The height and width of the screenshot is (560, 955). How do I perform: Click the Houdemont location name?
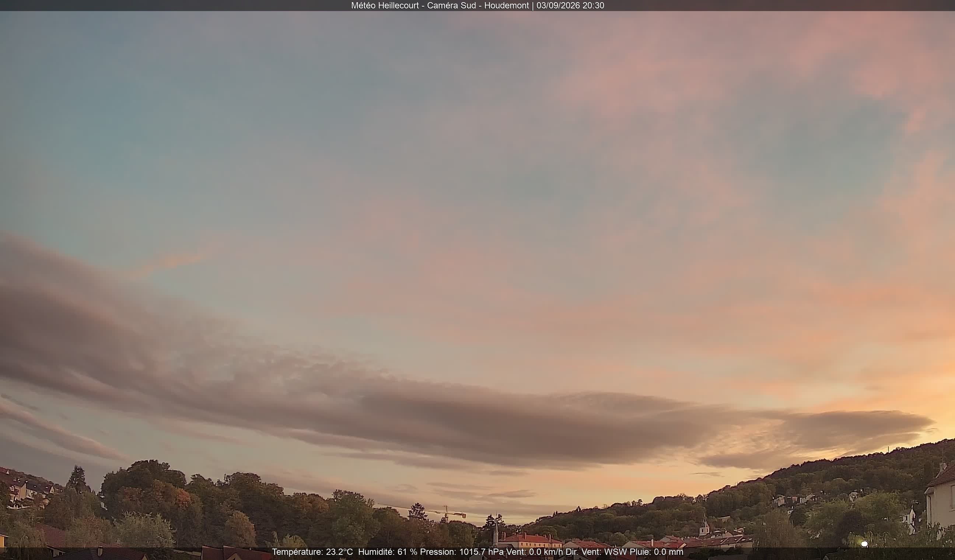point(506,6)
